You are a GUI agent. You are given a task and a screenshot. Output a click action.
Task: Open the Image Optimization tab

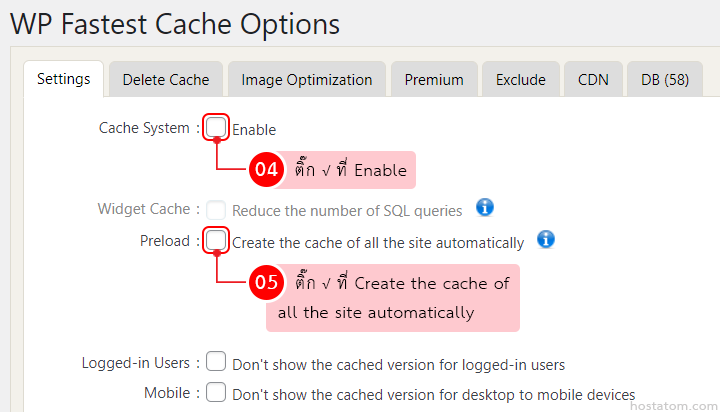pyautogui.click(x=307, y=80)
